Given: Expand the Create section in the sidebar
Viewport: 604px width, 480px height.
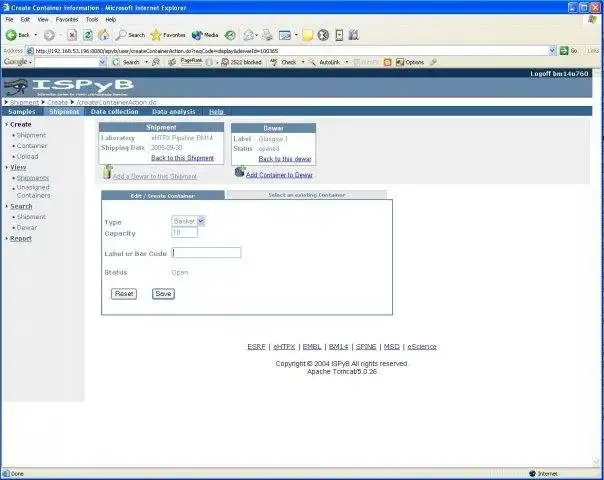Looking at the screenshot, I should [x=20, y=124].
